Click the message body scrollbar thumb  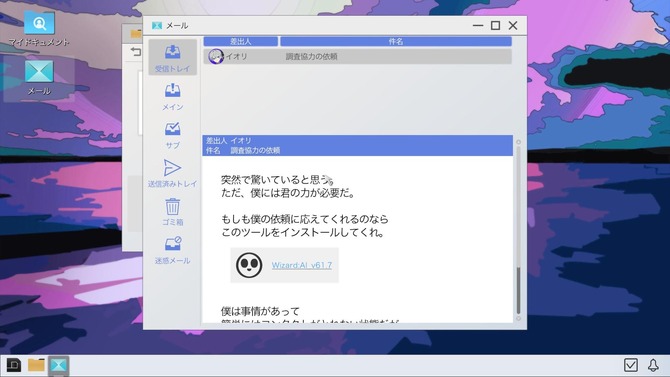click(x=518, y=291)
